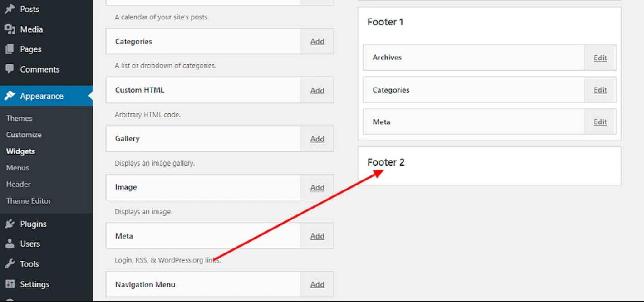Add the Navigation Menu widget
Image resolution: width=644 pixels, height=302 pixels.
(317, 284)
